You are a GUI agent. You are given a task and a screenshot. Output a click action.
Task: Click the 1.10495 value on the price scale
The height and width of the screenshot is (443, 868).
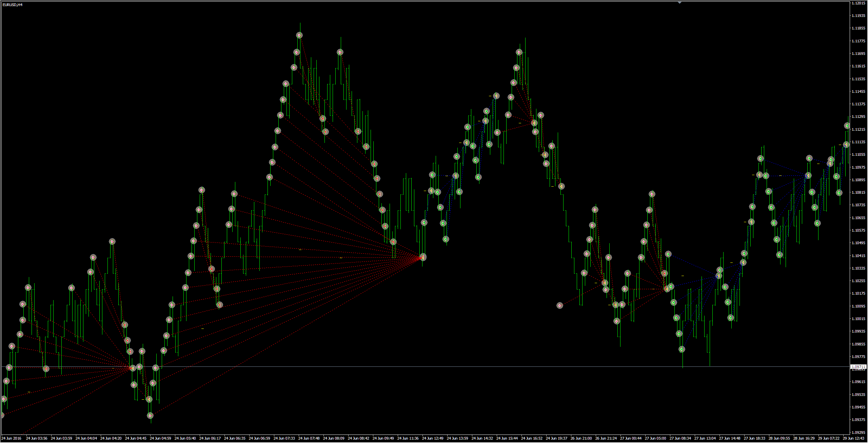858,243
